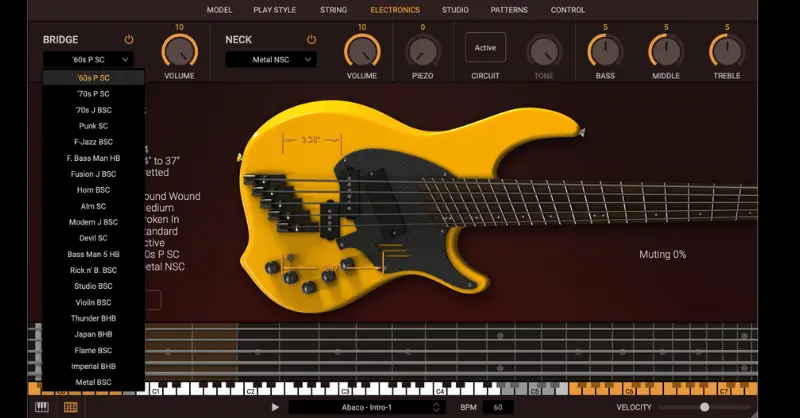800x418 pixels.
Task: Open the Bridge pickup '60s P SC dropdown
Action: pyautogui.click(x=88, y=60)
